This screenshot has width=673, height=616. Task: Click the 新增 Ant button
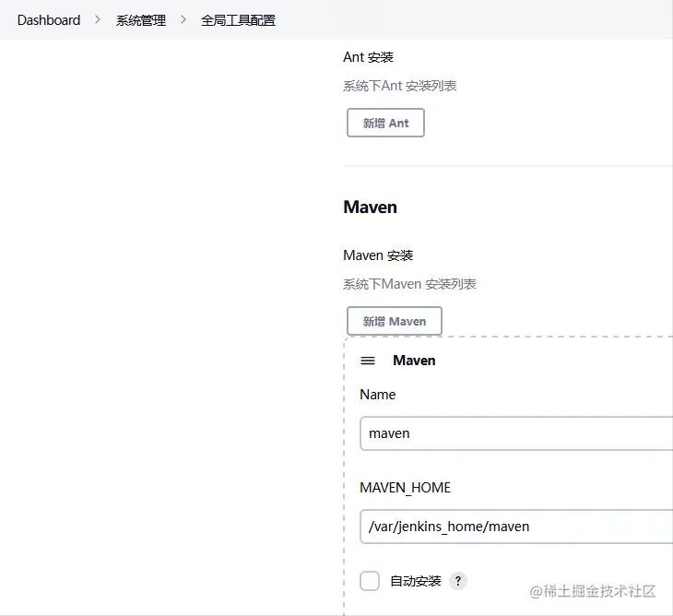pyautogui.click(x=385, y=123)
